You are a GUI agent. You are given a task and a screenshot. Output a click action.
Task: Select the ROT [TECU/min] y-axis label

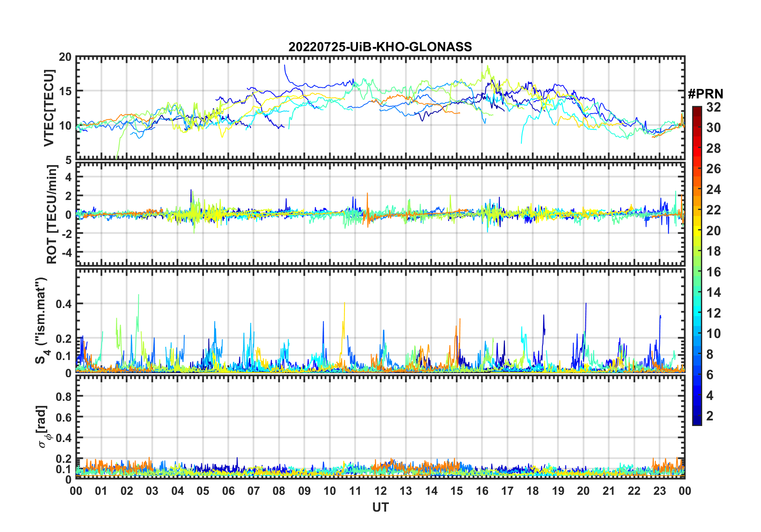click(x=52, y=214)
